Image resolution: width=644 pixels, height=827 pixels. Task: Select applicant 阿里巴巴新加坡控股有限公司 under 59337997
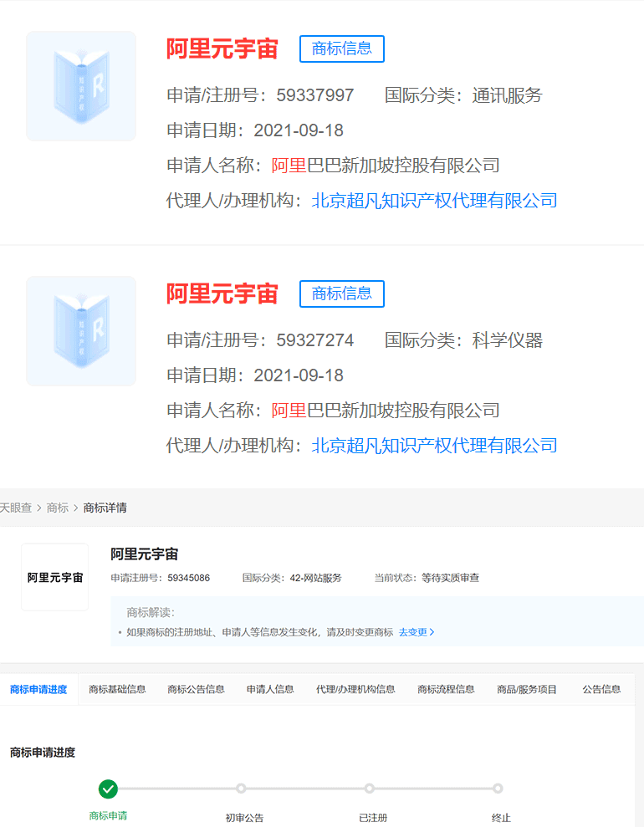[x=386, y=166]
